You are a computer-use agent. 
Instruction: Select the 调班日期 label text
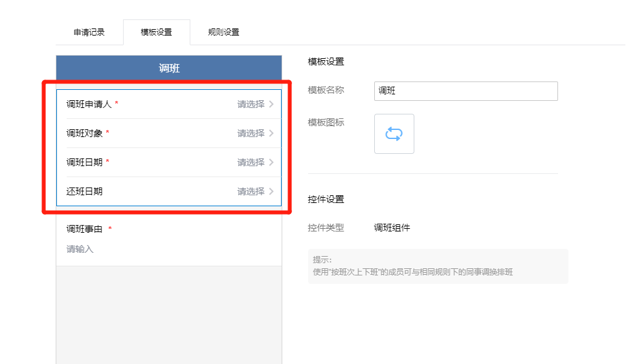pyautogui.click(x=85, y=162)
